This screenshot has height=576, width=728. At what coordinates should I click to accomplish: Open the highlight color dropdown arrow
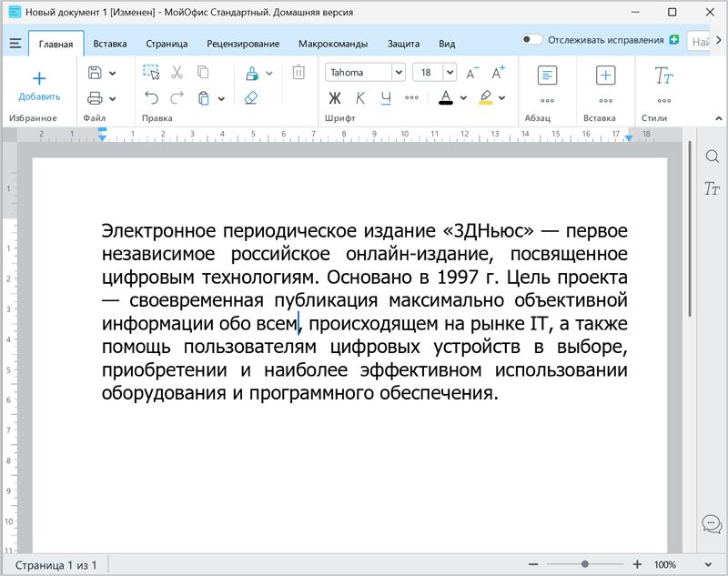pos(502,98)
